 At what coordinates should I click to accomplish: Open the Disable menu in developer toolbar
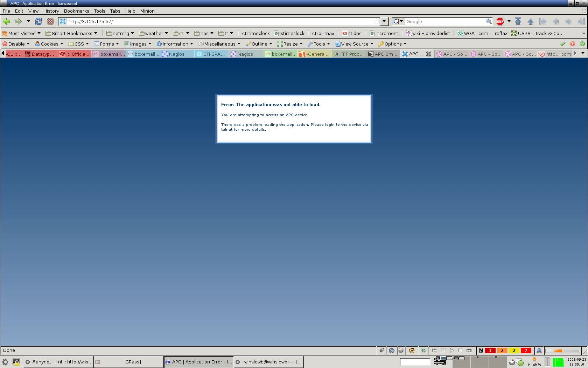point(16,44)
